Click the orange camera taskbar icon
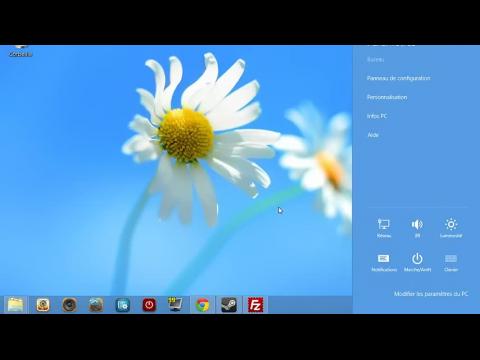The height and width of the screenshot is (360, 480). (x=43, y=305)
